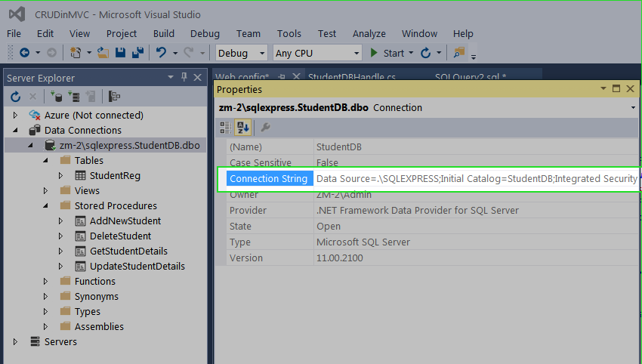This screenshot has width=642, height=364.
Task: Expand the Azure (Not connected) node
Action: point(16,115)
